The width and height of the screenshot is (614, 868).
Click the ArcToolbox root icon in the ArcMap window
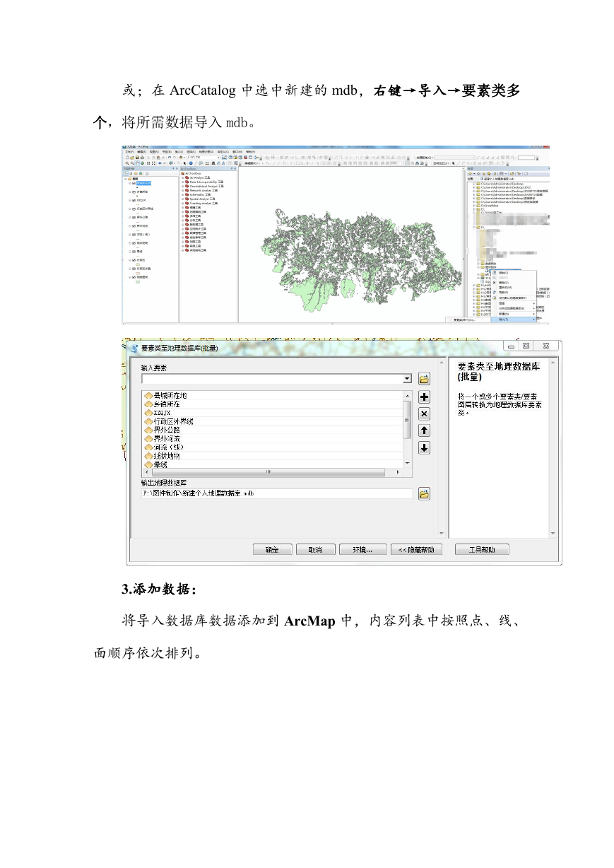coord(182,173)
